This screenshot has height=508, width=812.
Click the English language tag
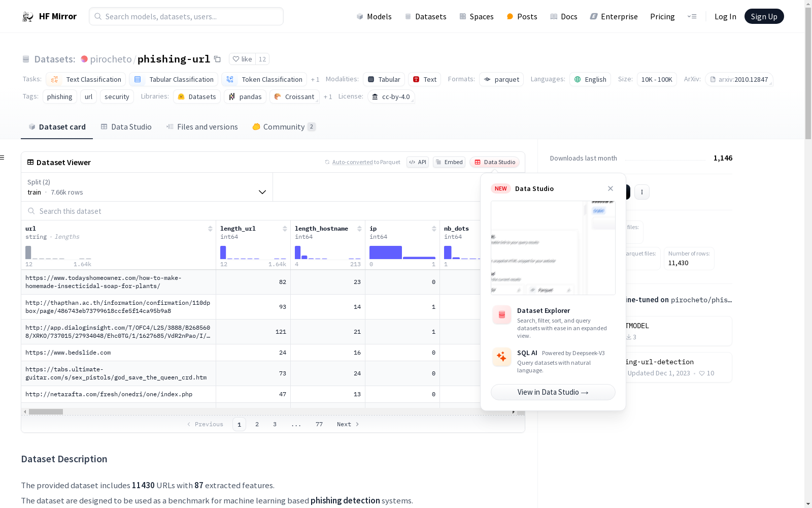(590, 79)
